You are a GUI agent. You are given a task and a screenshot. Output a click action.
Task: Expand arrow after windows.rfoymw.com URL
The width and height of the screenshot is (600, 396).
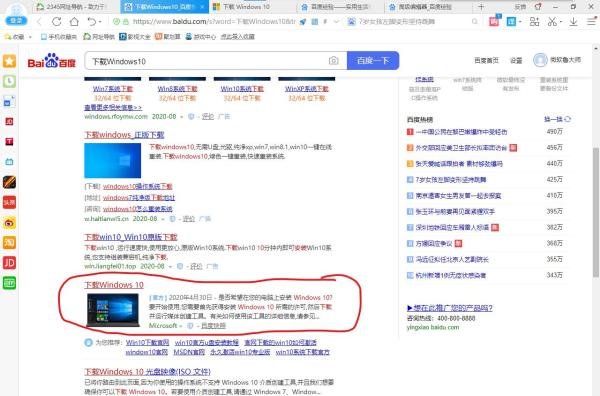point(182,117)
